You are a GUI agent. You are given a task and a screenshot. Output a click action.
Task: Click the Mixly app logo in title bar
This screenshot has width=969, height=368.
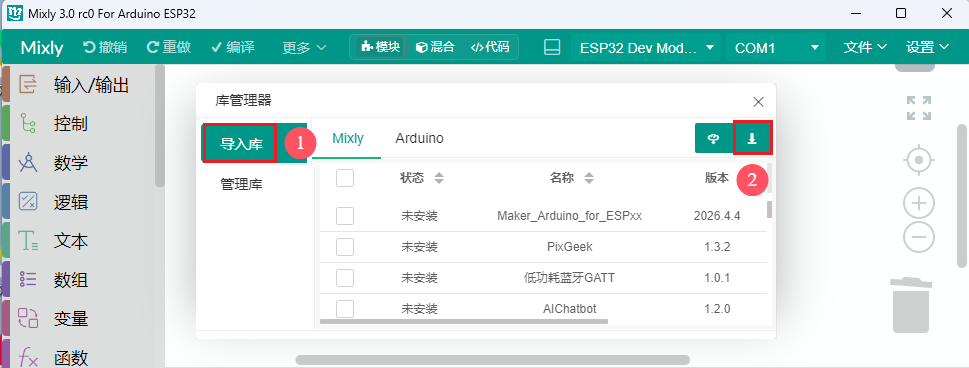pos(14,13)
